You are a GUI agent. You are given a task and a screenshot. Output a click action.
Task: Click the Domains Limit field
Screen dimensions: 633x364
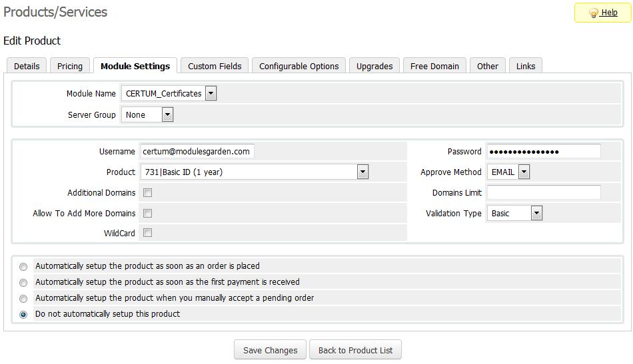click(x=544, y=192)
